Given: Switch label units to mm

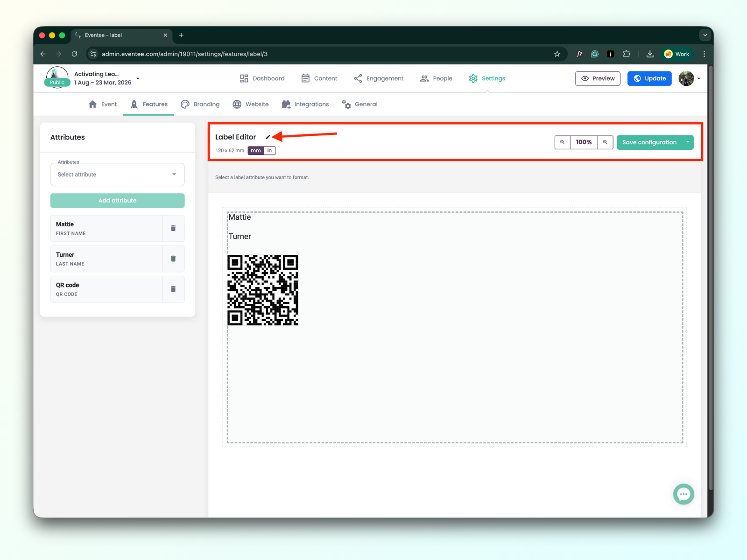Looking at the screenshot, I should [x=255, y=151].
